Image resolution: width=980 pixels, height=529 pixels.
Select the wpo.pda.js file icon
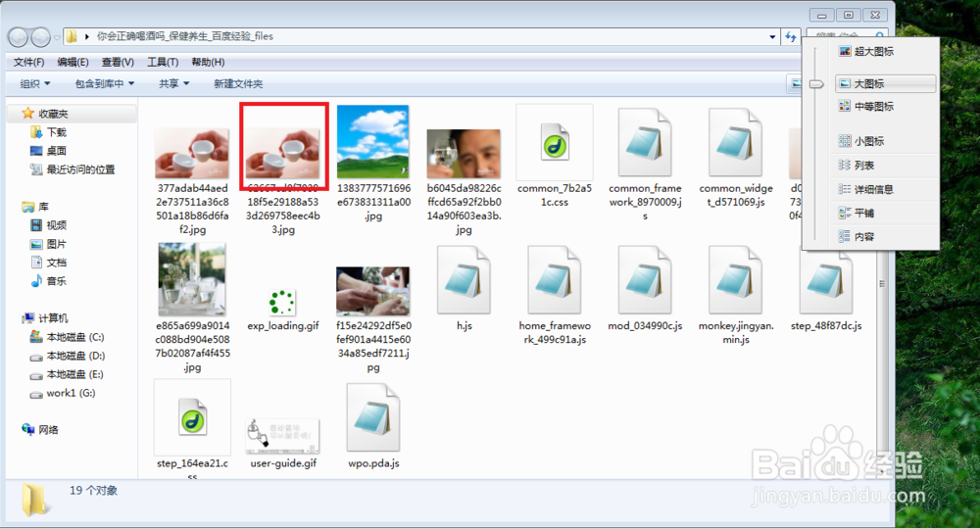(x=373, y=418)
